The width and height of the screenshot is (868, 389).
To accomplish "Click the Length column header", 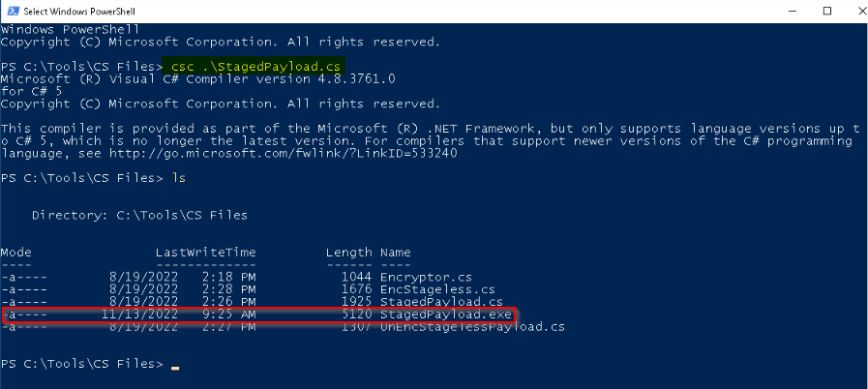I will [x=348, y=253].
